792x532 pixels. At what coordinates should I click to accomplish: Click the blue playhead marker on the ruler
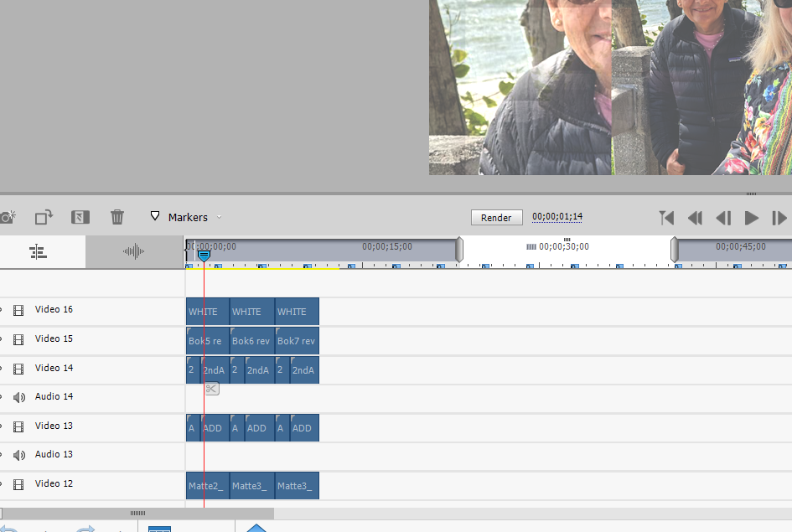pos(203,254)
